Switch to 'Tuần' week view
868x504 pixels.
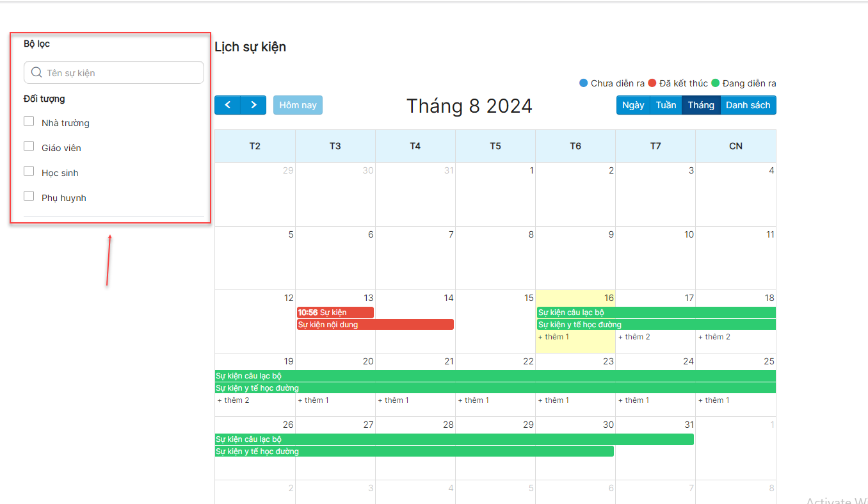(x=666, y=105)
